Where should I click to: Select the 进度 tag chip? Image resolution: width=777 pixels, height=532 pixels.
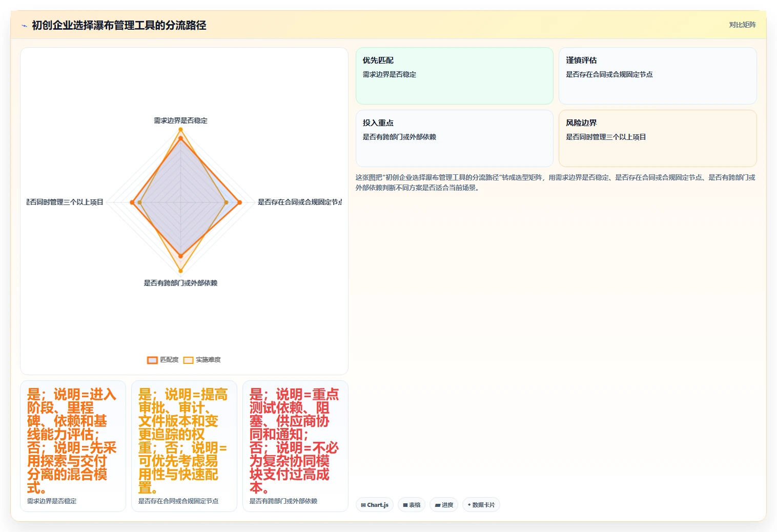(444, 505)
